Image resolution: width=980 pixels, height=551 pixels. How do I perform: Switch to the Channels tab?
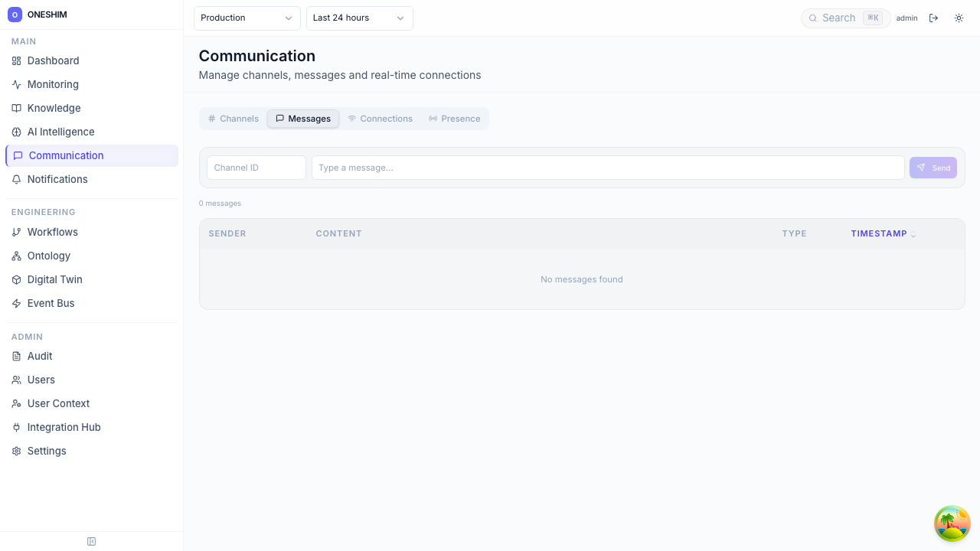[234, 119]
